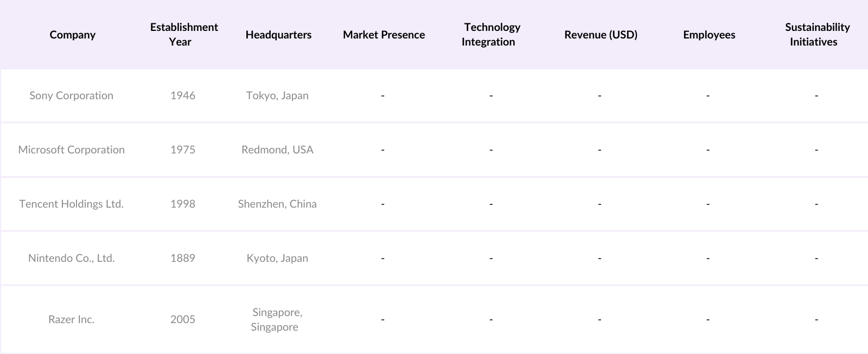Click the Technology Integration header

[490, 35]
